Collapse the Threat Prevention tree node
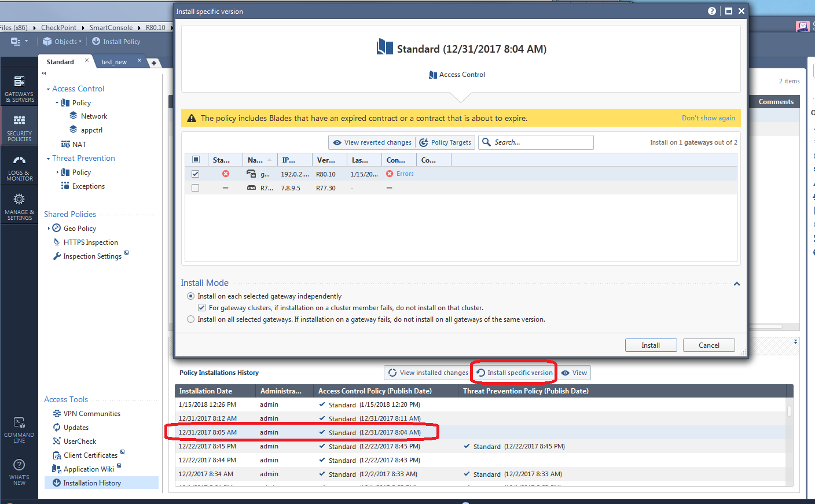Screen dimensions: 815x504 48,159
